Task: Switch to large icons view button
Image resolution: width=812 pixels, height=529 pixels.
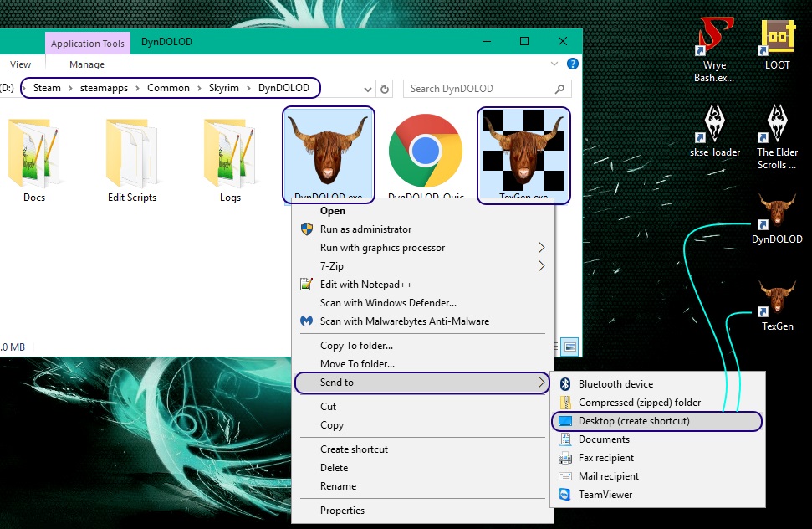Action: (569, 347)
